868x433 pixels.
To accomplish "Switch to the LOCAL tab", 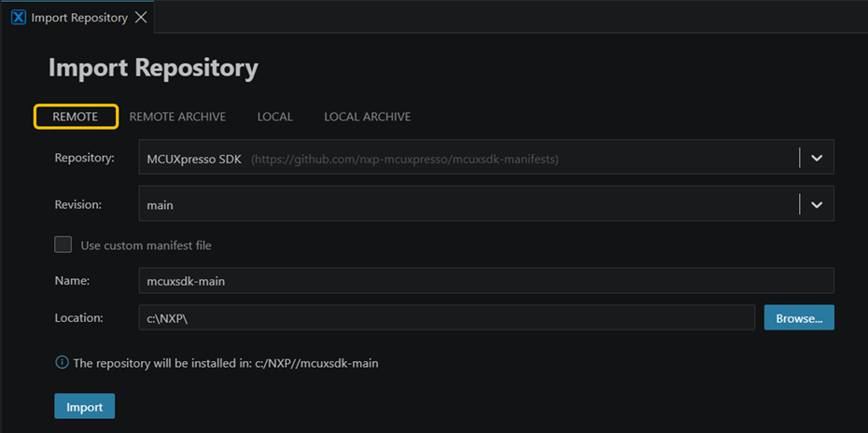I will [x=275, y=117].
